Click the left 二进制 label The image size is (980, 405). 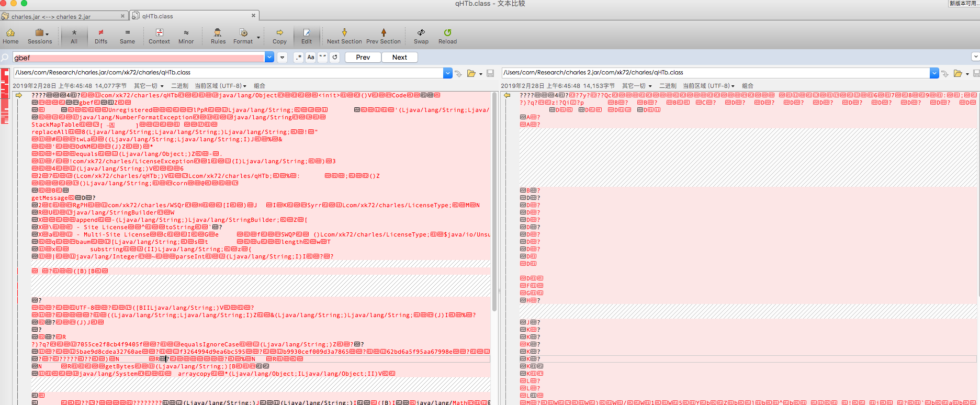point(179,86)
